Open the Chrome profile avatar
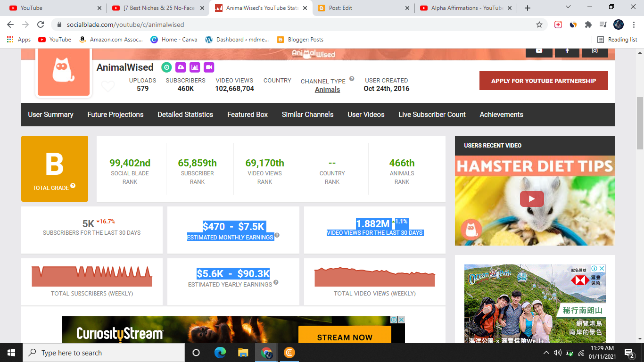Viewport: 644px width, 362px height. pos(619,25)
